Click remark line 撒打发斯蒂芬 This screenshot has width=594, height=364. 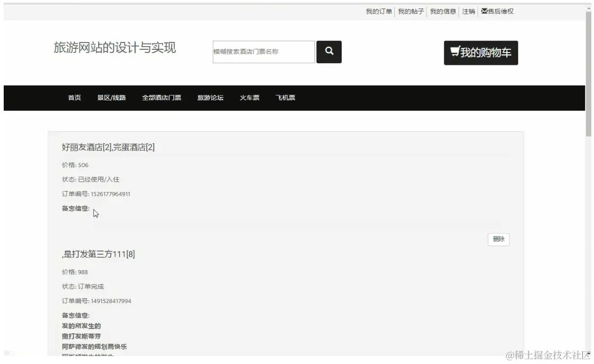(x=81, y=336)
